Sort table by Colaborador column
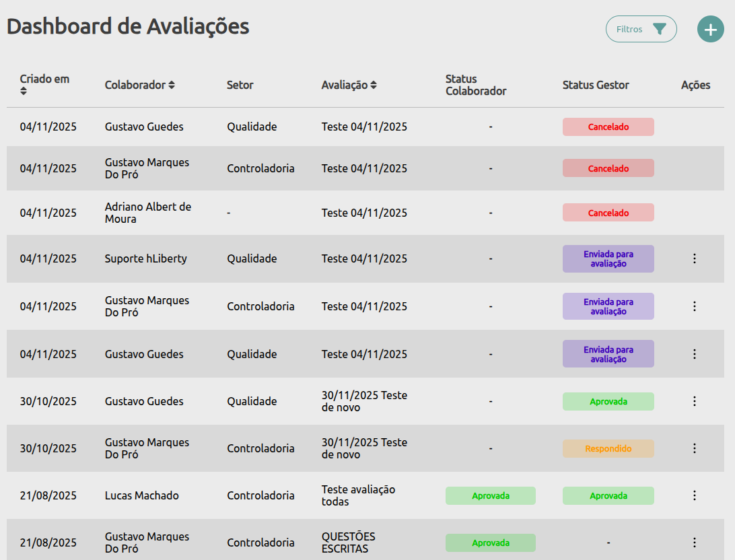735x560 pixels. [172, 85]
